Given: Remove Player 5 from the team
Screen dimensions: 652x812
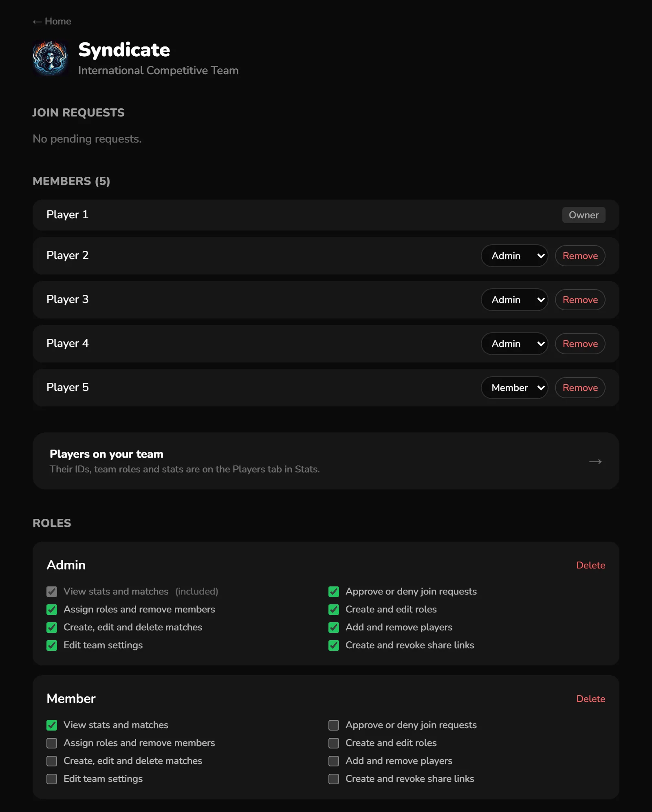Looking at the screenshot, I should click(580, 388).
